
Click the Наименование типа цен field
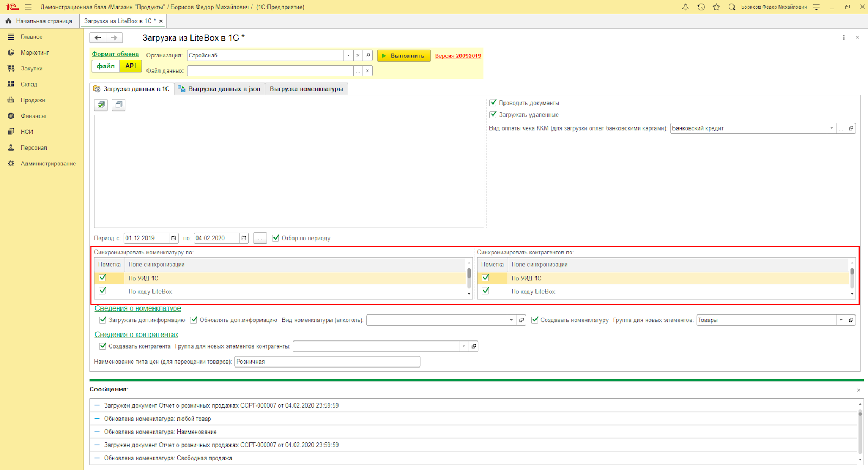(327, 362)
